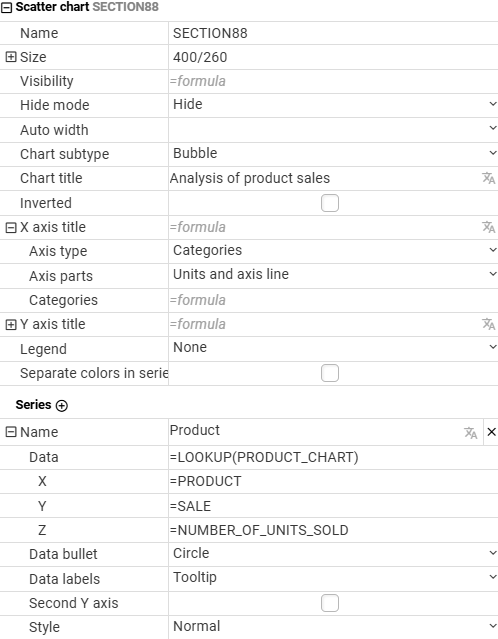Collapse the series Name group
Screen dimensions: 498x639
pos(11,432)
